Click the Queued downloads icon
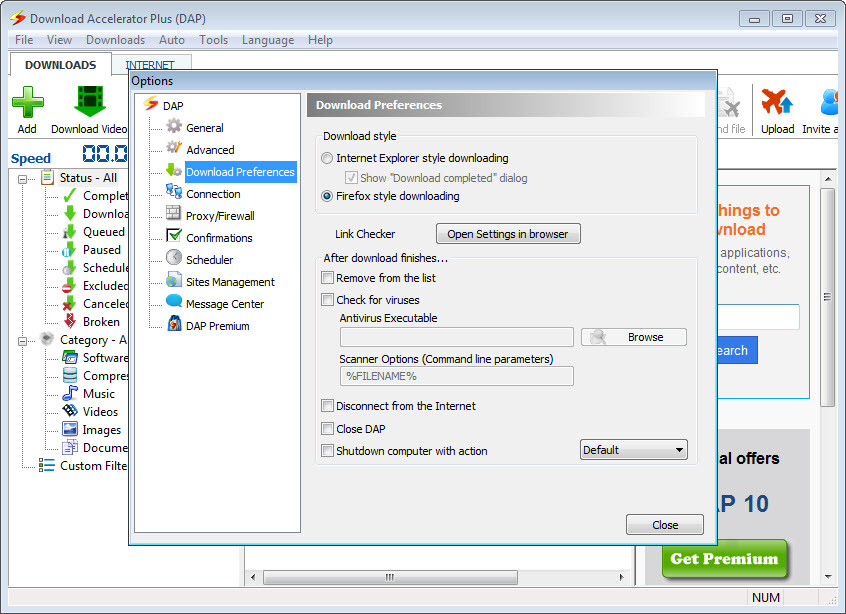 (x=70, y=231)
